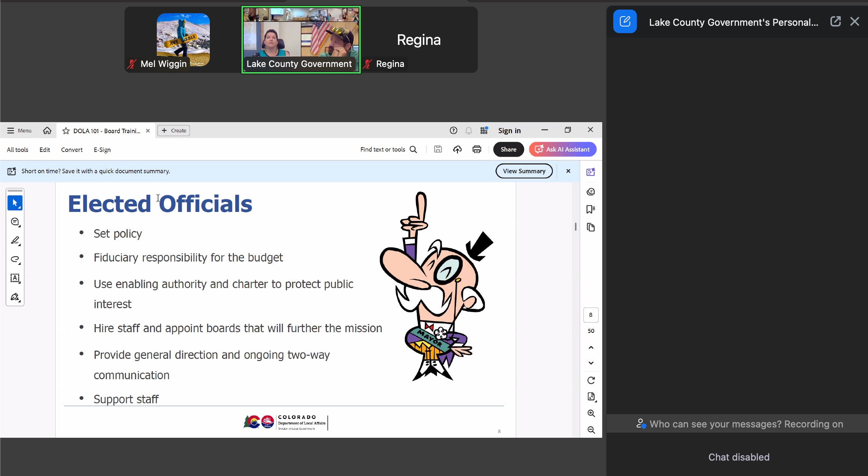868x476 pixels.
Task: Click the print icon in toolbar
Action: pyautogui.click(x=477, y=149)
